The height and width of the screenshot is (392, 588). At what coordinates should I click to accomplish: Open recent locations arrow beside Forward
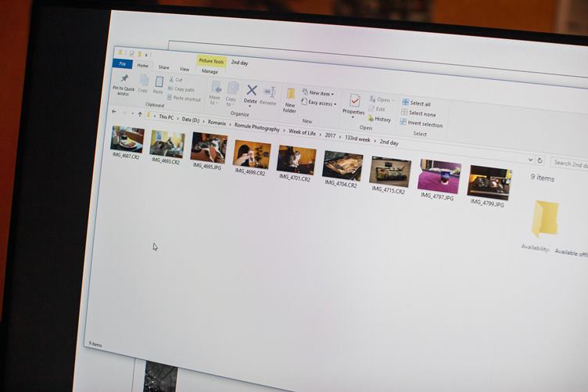pos(132,113)
